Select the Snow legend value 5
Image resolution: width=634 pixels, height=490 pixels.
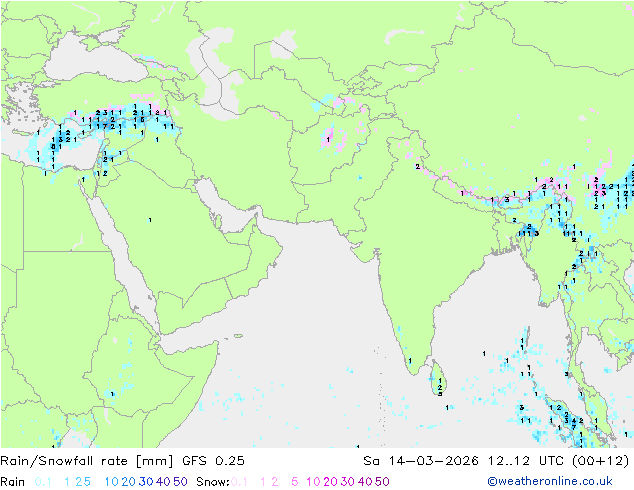click(x=295, y=482)
